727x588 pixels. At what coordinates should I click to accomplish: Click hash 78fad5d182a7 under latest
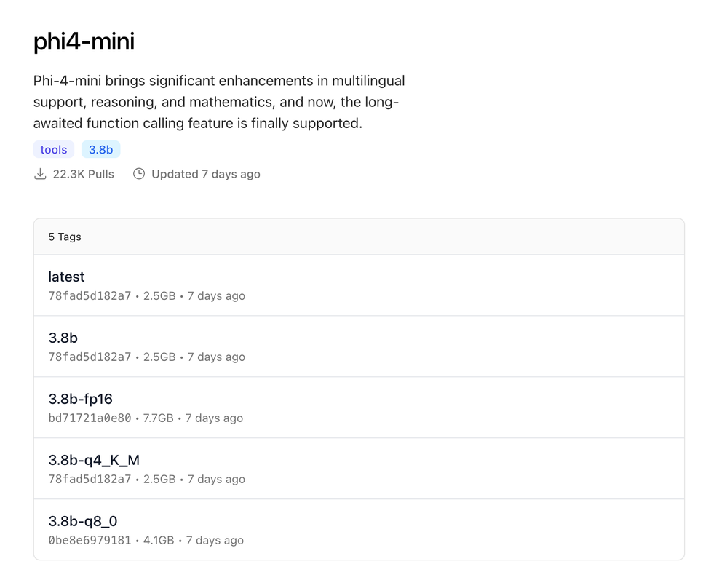click(x=90, y=296)
